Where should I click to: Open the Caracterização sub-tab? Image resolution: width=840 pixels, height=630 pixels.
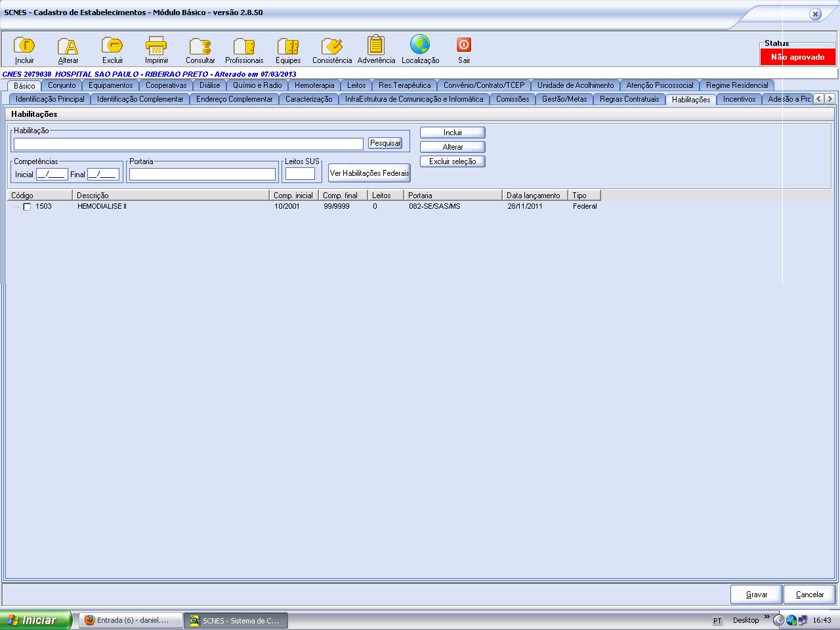point(308,99)
